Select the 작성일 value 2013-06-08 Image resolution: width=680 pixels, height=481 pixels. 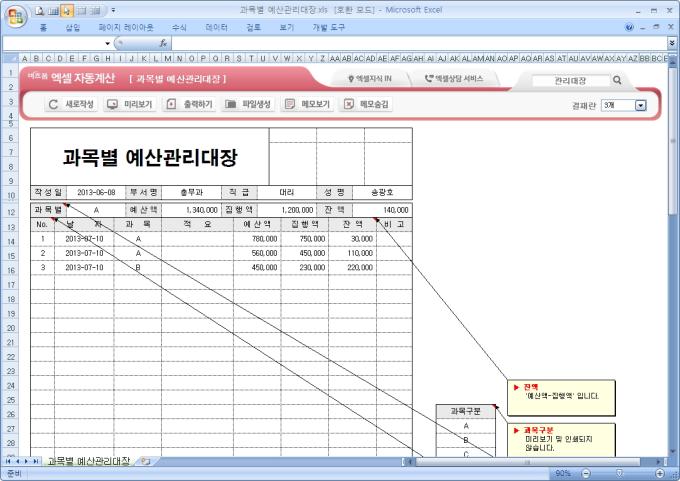pos(96,192)
